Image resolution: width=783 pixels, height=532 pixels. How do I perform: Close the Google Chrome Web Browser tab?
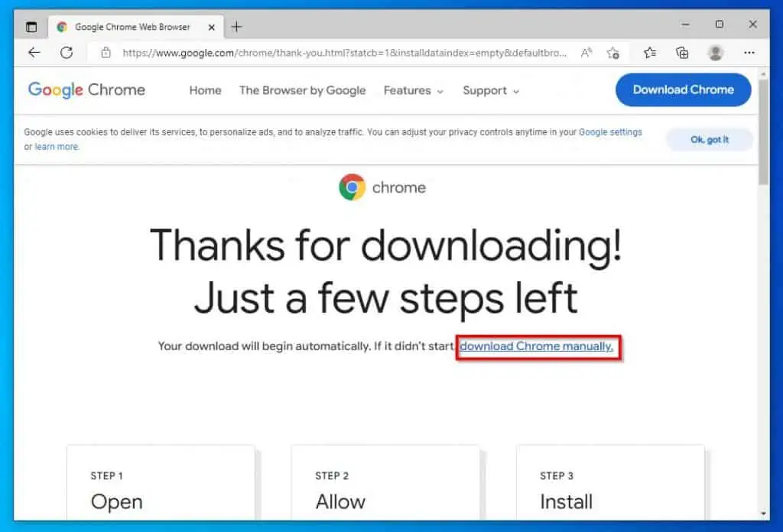coord(212,28)
